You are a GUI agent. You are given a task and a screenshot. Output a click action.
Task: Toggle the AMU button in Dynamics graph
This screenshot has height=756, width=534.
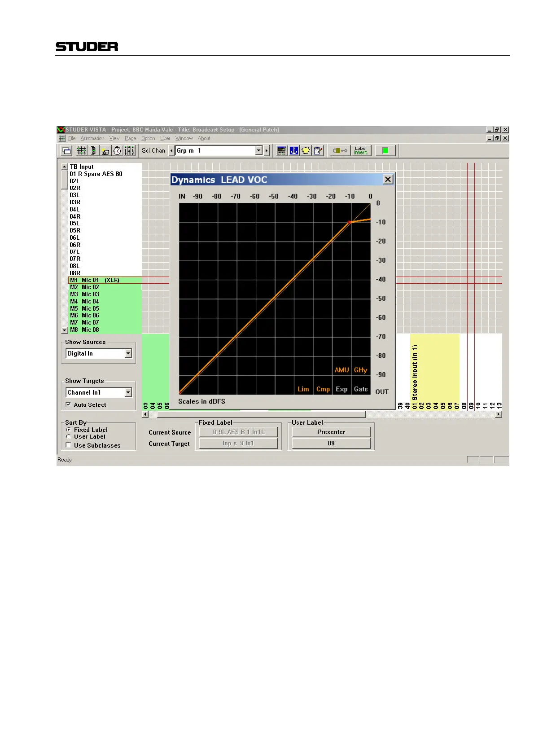341,370
